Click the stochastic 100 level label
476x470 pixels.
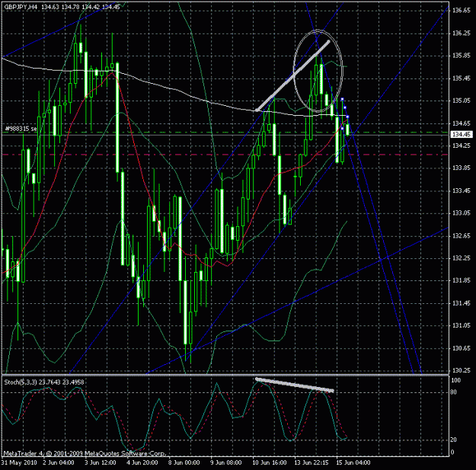pyautogui.click(x=455, y=380)
